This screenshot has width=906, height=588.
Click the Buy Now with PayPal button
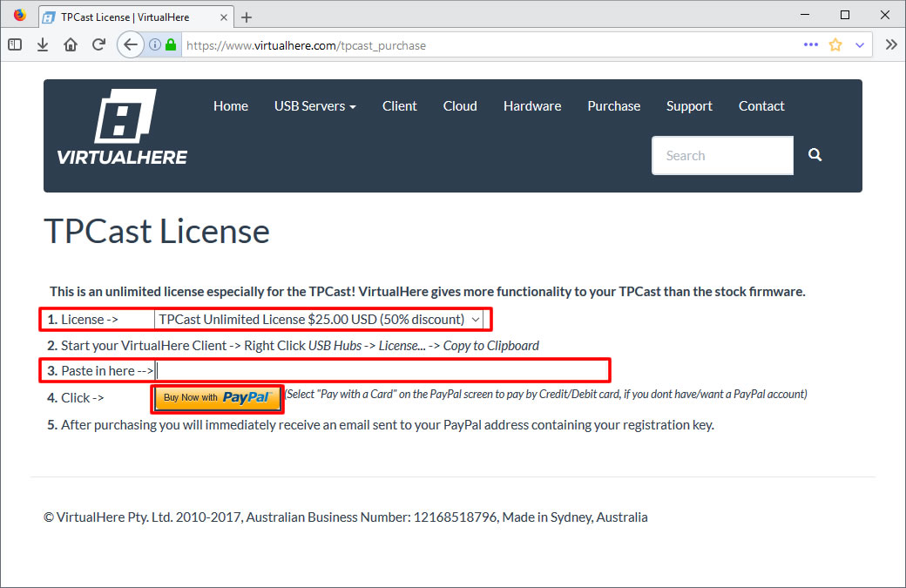click(x=217, y=398)
